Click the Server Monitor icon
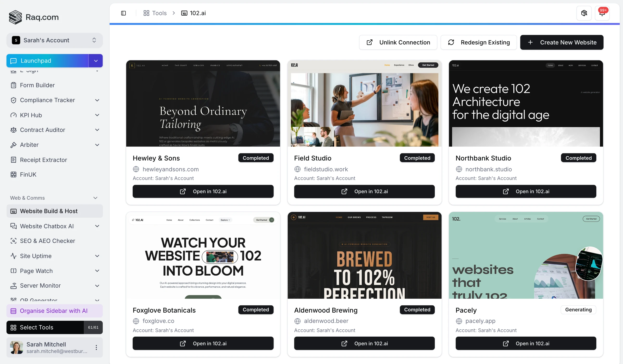623x364 pixels. coord(14,286)
